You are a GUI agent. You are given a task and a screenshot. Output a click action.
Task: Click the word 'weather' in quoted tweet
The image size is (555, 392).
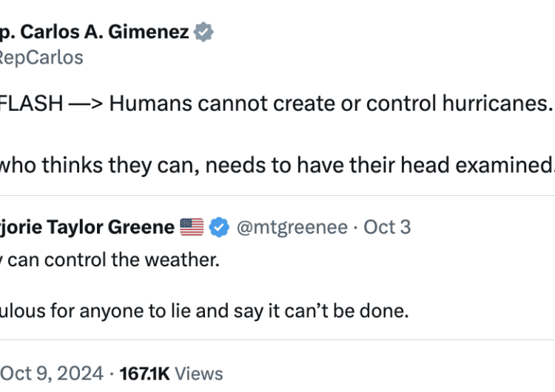pyautogui.click(x=182, y=260)
